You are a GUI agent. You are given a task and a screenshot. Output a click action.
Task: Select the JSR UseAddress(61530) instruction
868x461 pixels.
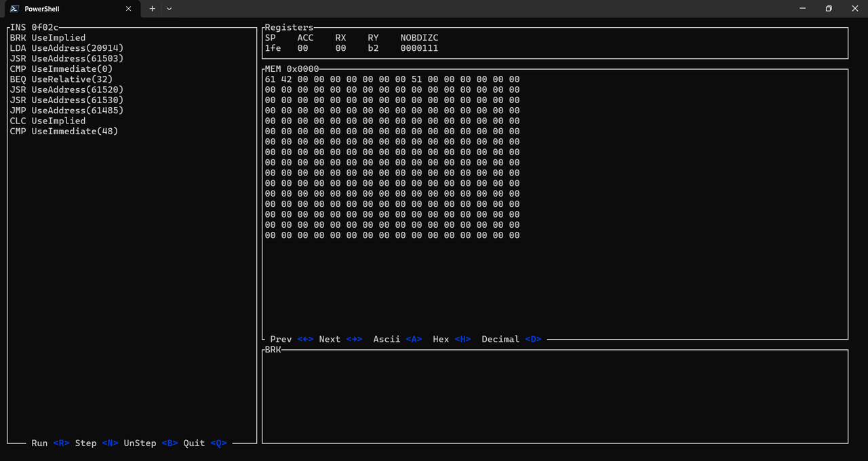[x=66, y=100]
